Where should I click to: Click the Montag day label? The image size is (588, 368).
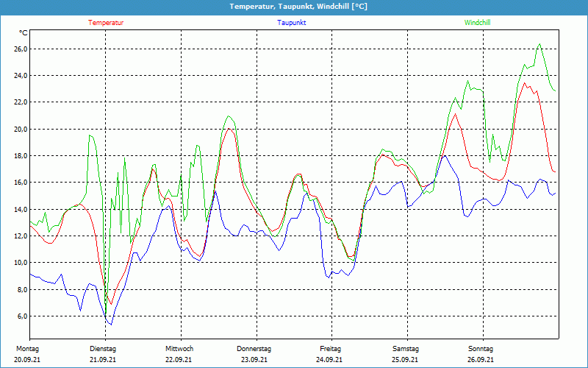27,349
